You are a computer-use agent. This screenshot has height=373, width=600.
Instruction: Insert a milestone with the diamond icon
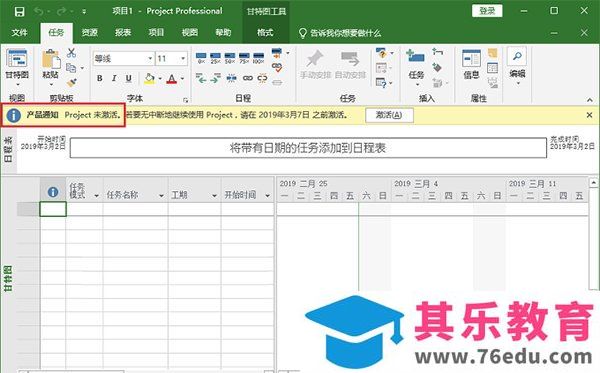[437, 68]
